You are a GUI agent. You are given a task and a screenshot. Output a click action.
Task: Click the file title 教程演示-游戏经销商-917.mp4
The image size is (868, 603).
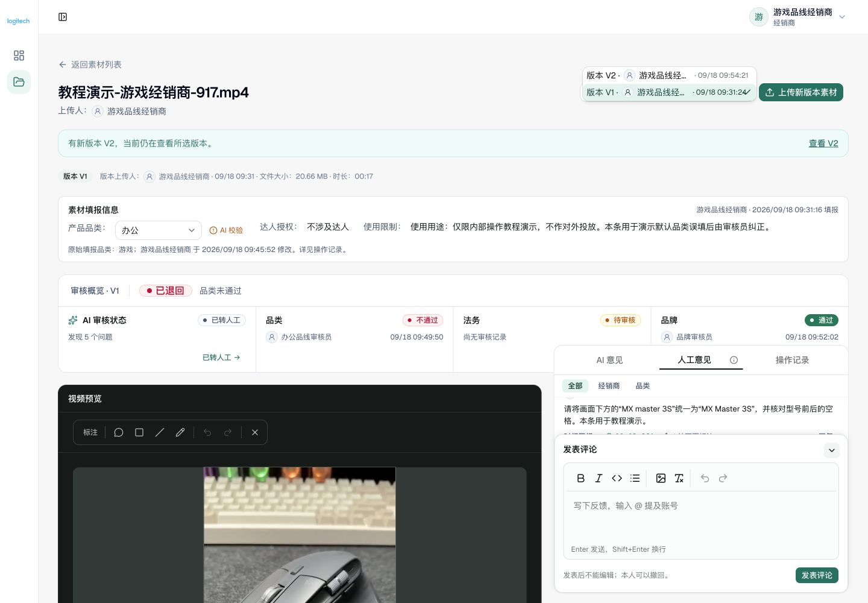pyautogui.click(x=153, y=92)
